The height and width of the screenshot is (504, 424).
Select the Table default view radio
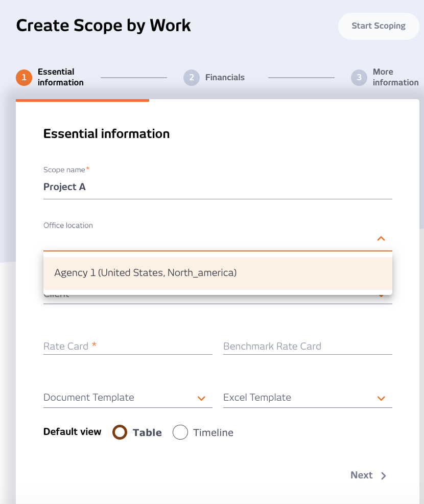coord(120,432)
